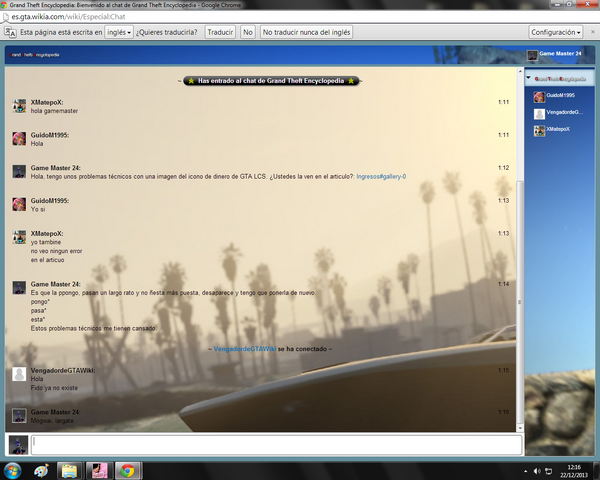Click GuidoM1995 avatar beside Hola message
Viewport: 600px width, 480px height.
pyautogui.click(x=19, y=139)
